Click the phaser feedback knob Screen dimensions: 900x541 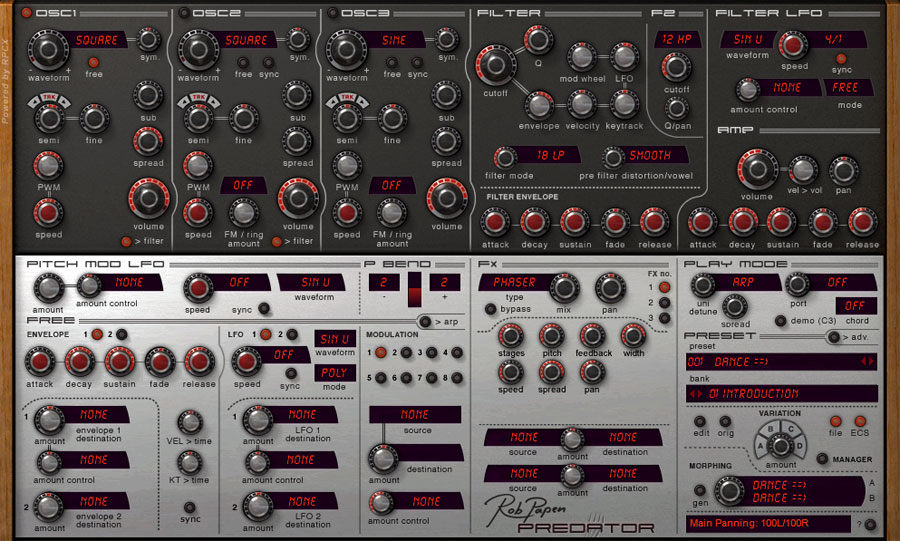click(592, 336)
